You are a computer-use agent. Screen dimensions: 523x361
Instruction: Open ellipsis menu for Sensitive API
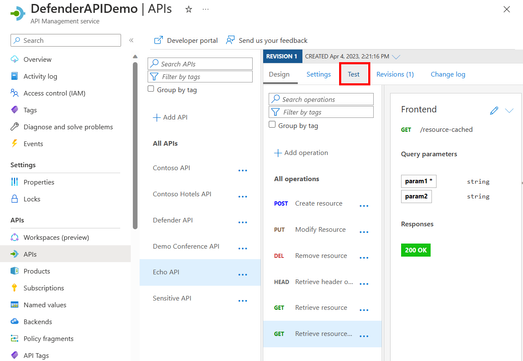click(243, 300)
